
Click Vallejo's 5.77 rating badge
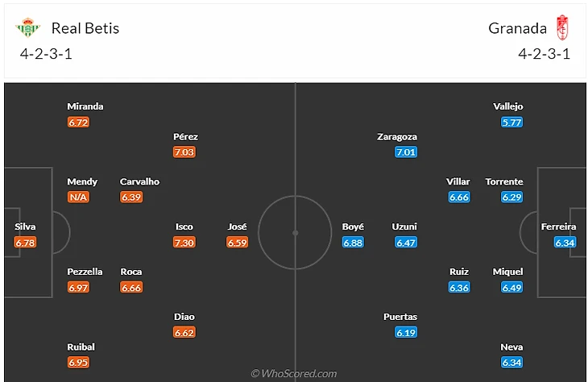[x=511, y=122]
